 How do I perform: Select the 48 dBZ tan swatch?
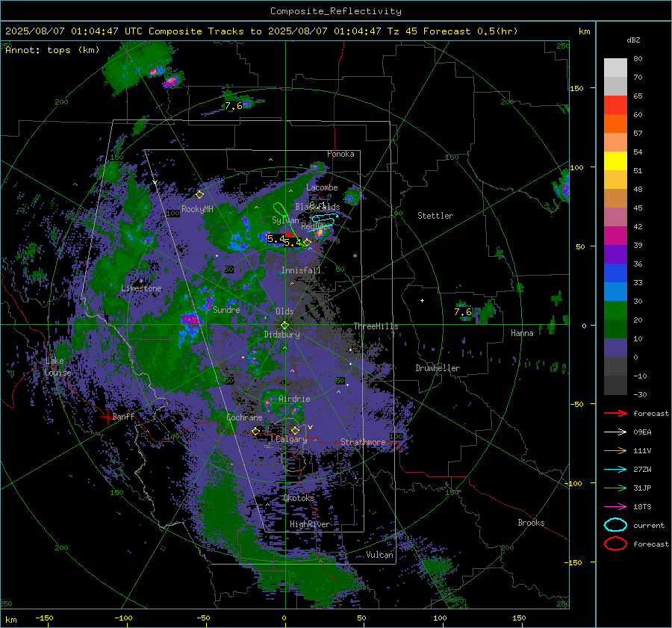pyautogui.click(x=615, y=198)
